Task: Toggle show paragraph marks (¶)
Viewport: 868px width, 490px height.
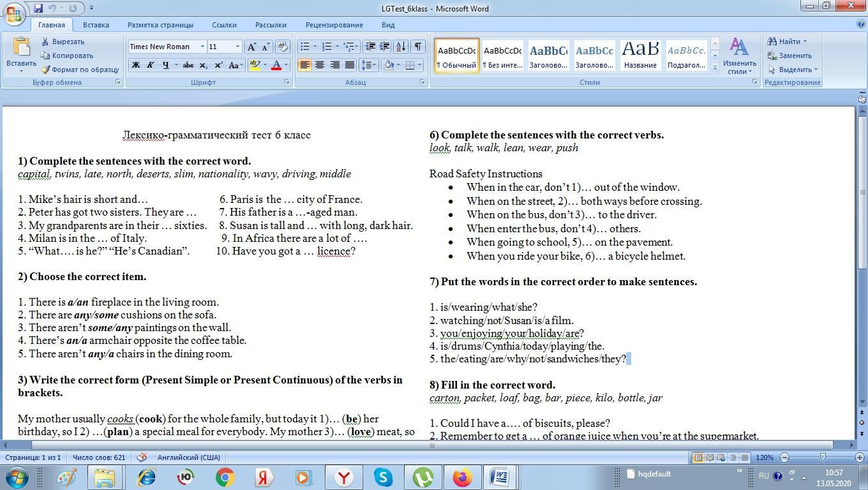Action: pos(418,47)
